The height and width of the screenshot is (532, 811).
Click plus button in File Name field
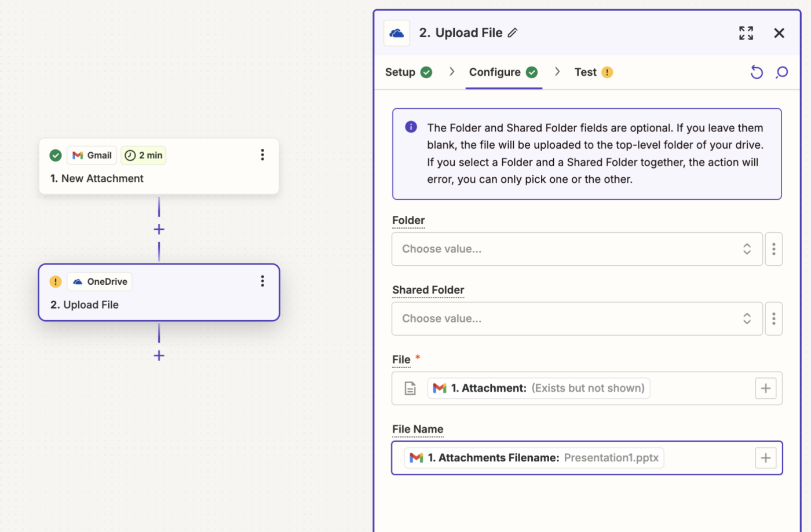point(765,458)
